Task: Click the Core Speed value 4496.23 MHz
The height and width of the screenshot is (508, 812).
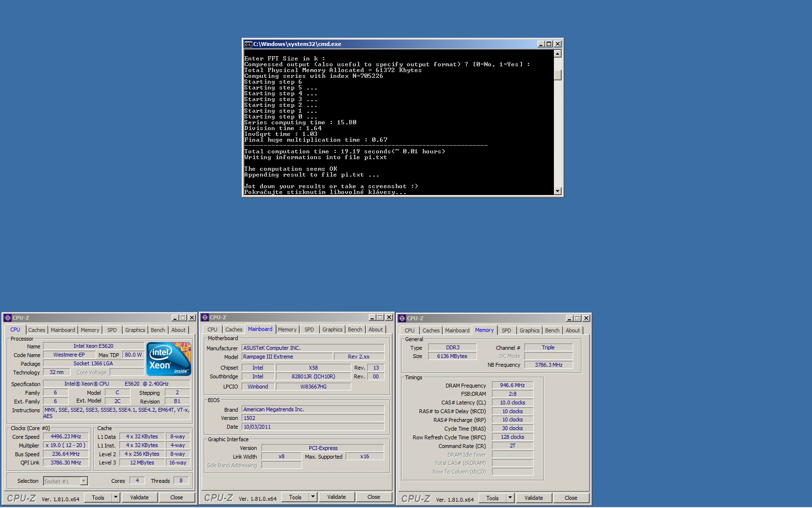Action: click(x=66, y=436)
